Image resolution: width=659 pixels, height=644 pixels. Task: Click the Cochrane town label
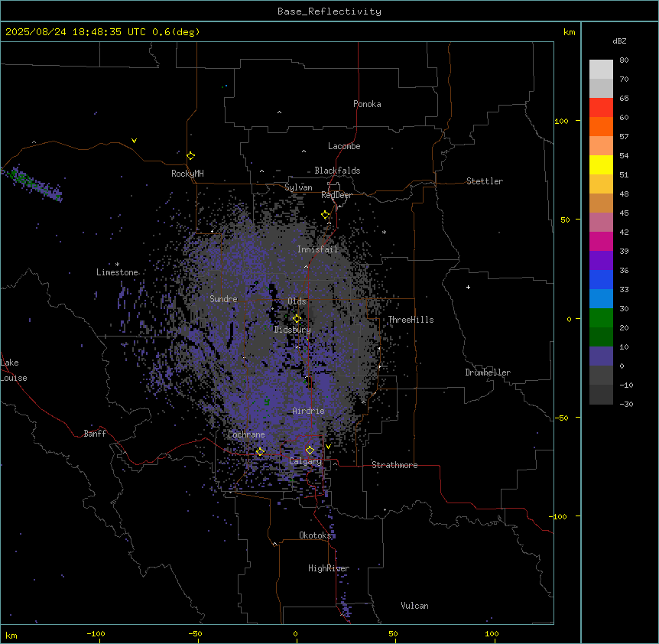pos(246,434)
